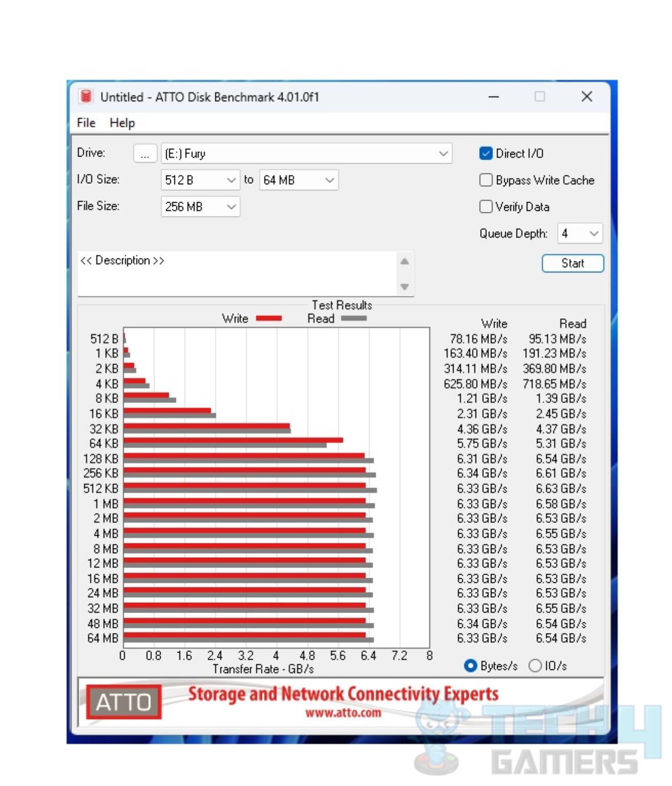Click the 'Test Results' heading
This screenshot has width=672, height=786.
pos(342,305)
